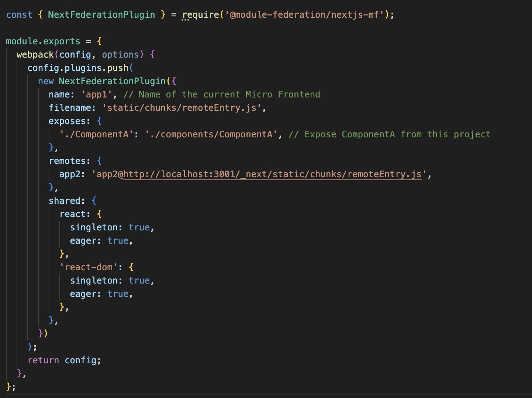Click the 'react-dom' key string

[89, 267]
